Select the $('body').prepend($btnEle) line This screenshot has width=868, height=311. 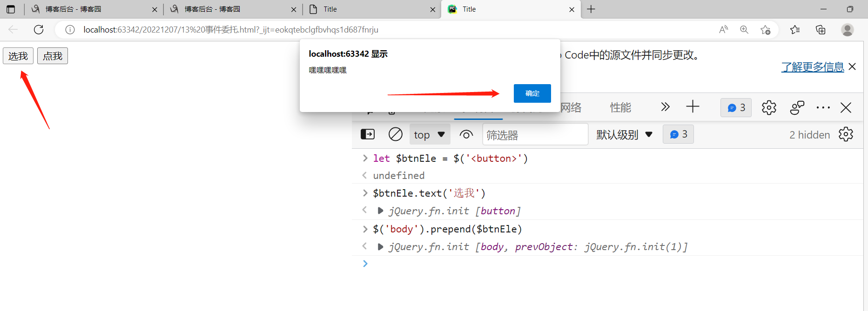[447, 229]
